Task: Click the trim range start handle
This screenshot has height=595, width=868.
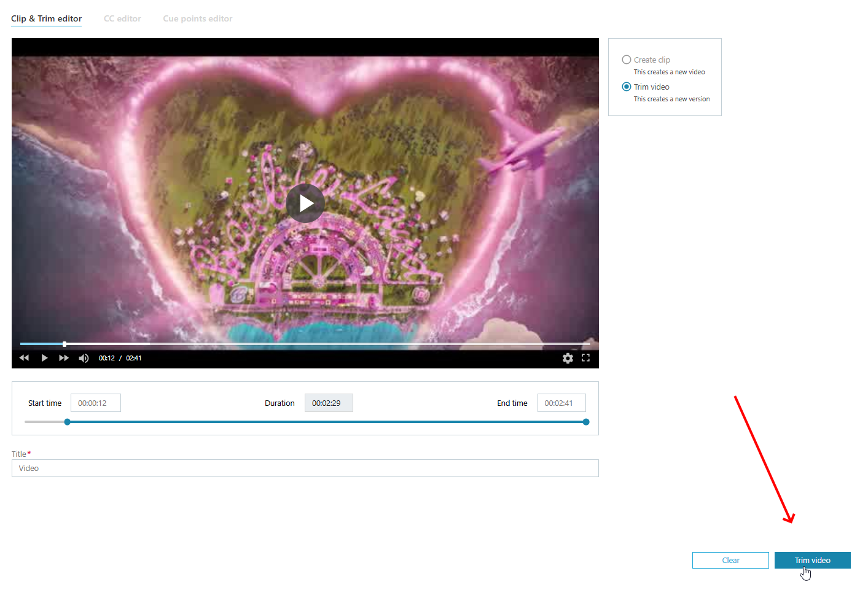Action: coord(68,422)
